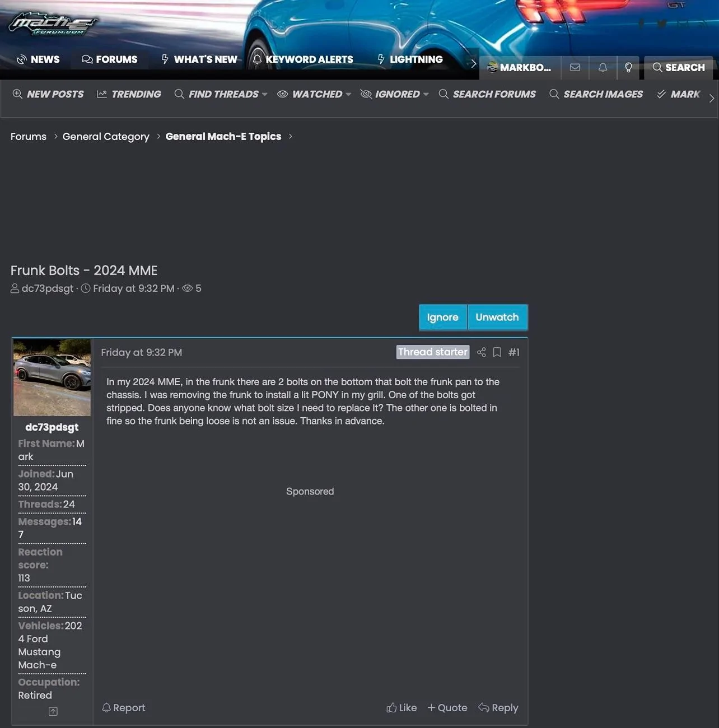
Task: Click the SEARCH FORUMS magnifier icon
Action: pyautogui.click(x=443, y=94)
